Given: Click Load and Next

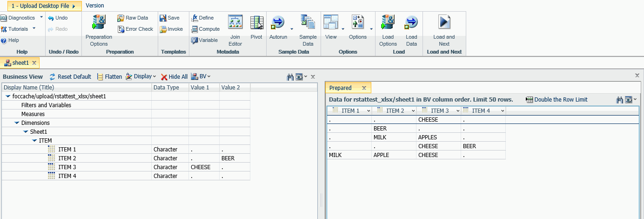Looking at the screenshot, I should point(444,30).
